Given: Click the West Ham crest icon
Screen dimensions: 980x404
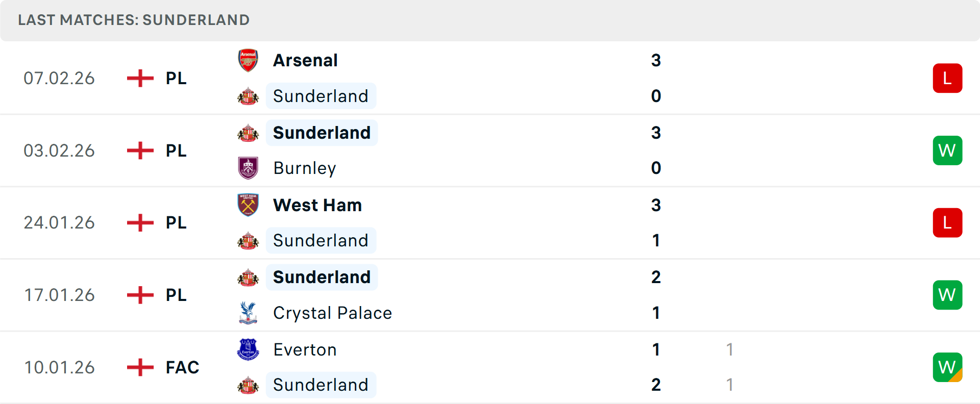Looking at the screenshot, I should (x=248, y=205).
